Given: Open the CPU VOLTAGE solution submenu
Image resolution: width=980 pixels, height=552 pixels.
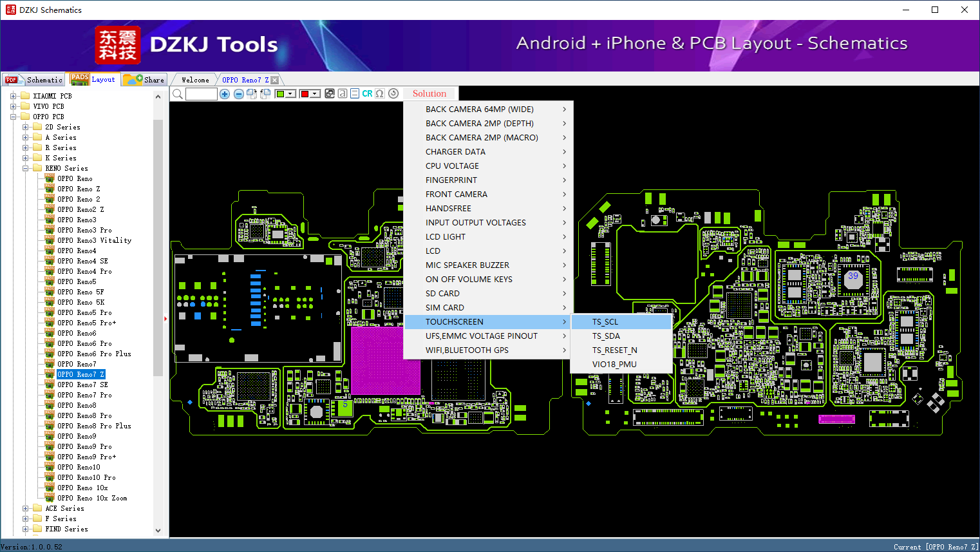Looking at the screenshot, I should tap(488, 166).
